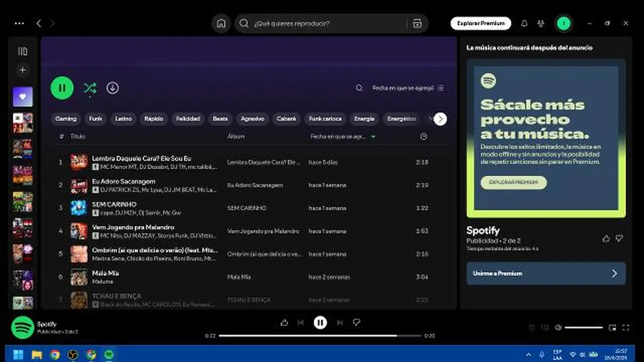Open artist Maluma link
This screenshot has width=644, height=362.
(x=102, y=282)
